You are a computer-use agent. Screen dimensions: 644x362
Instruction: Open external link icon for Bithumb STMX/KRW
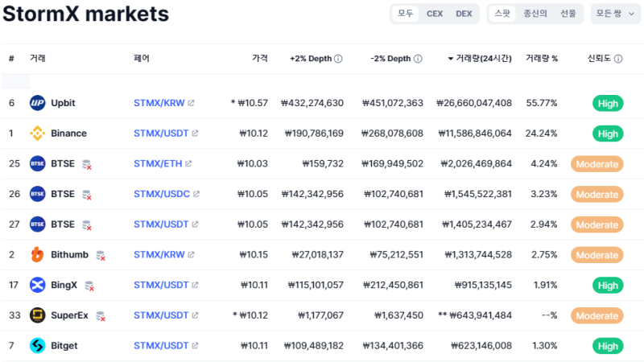tap(191, 255)
